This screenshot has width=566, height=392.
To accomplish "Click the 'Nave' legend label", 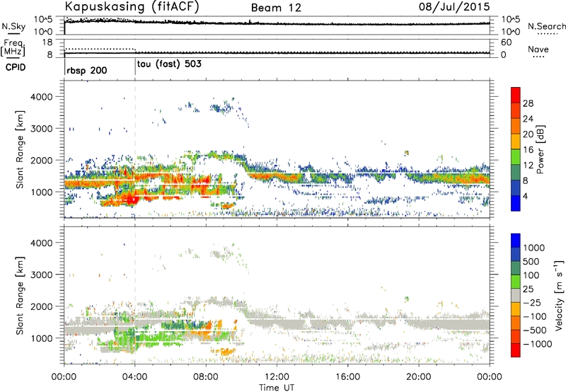I will click(x=538, y=49).
